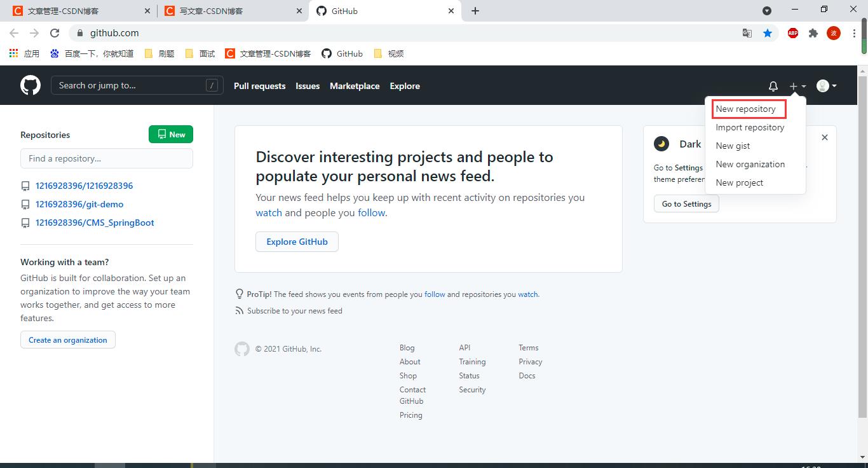The height and width of the screenshot is (468, 868).
Task: Open the API footer link
Action: pyautogui.click(x=465, y=348)
